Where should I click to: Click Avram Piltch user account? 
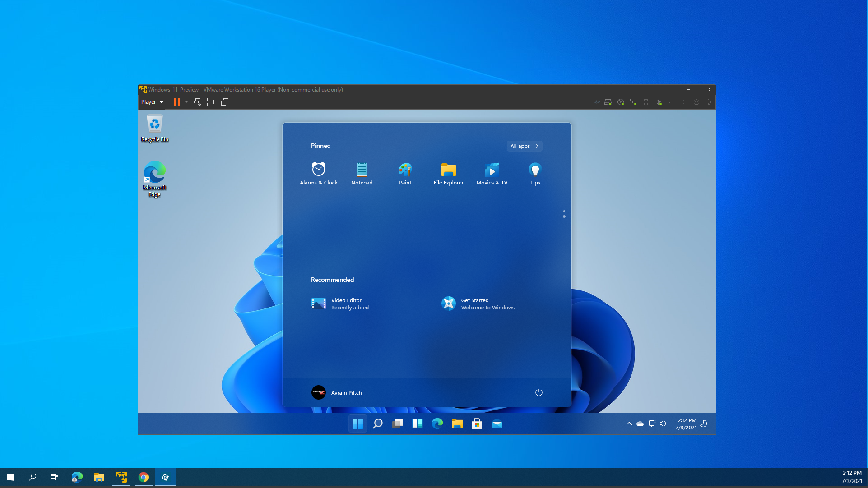coord(337,392)
